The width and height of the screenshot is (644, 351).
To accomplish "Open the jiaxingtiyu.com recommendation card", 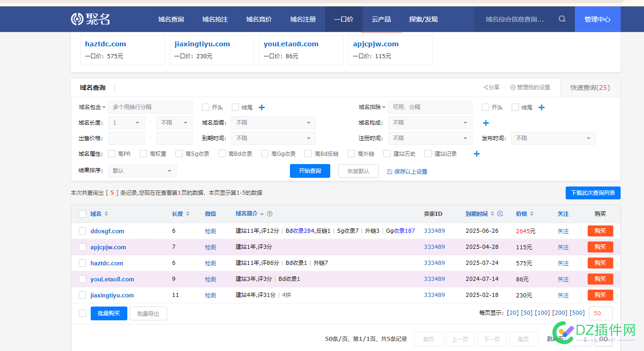I will click(212, 50).
